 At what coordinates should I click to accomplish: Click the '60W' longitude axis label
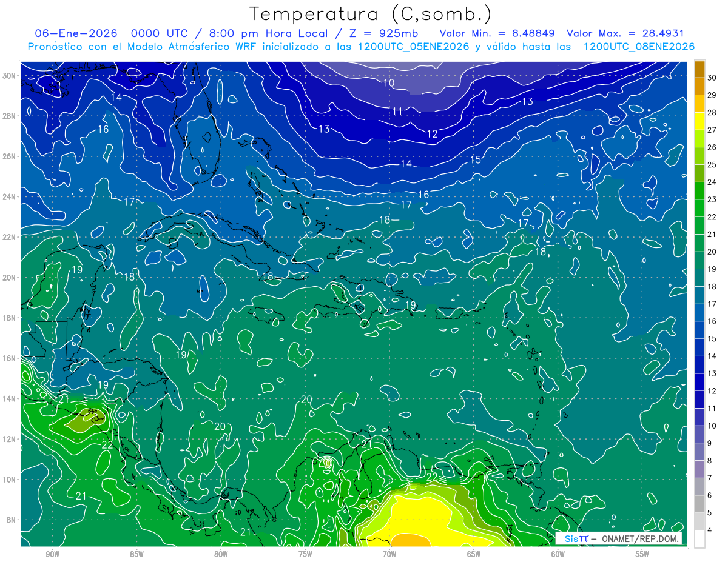coord(558,554)
